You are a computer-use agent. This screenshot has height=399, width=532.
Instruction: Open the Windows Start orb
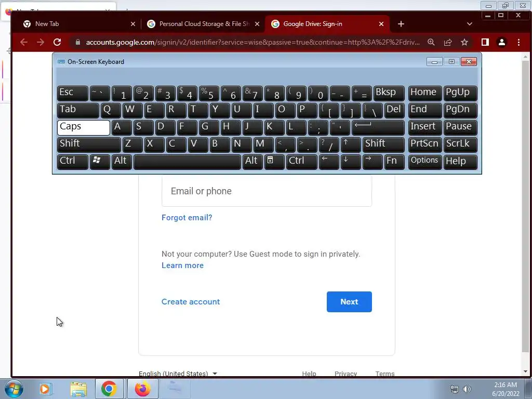click(x=14, y=389)
